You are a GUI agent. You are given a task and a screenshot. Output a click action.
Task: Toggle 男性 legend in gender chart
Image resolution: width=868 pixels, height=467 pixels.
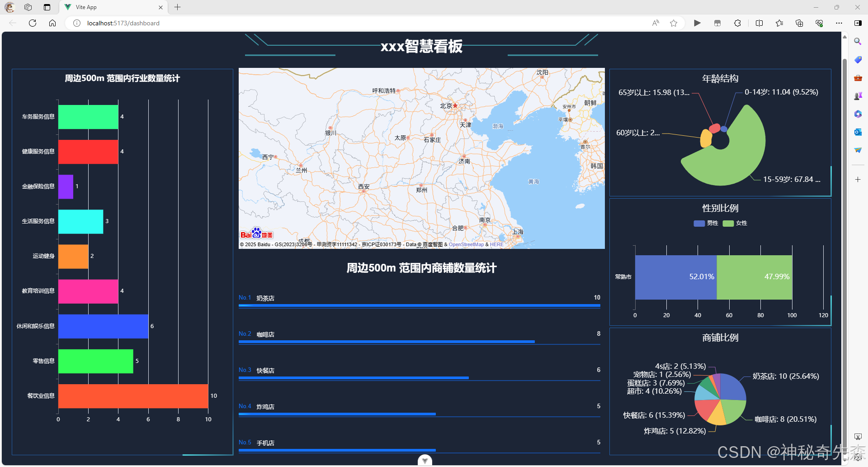click(x=706, y=223)
